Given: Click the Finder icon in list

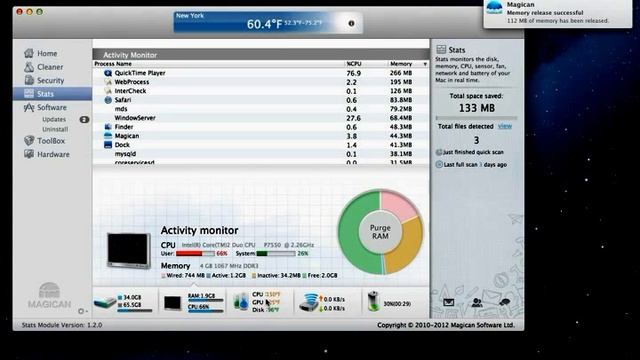Looking at the screenshot, I should click(x=108, y=127).
